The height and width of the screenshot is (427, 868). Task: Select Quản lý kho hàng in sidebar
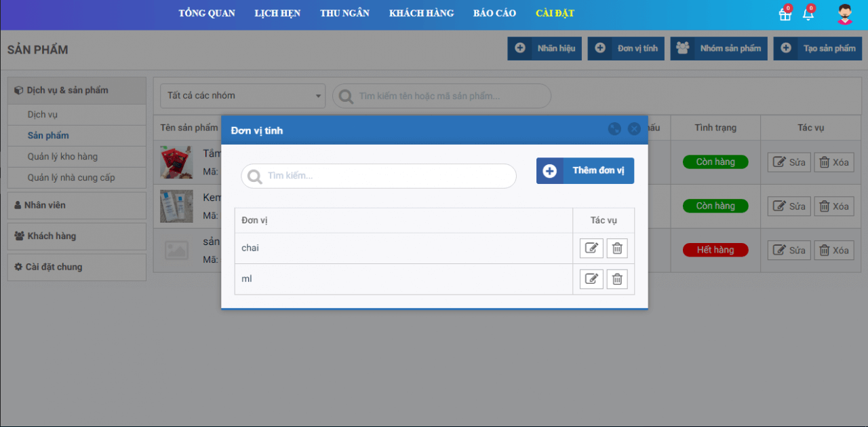pyautogui.click(x=62, y=157)
